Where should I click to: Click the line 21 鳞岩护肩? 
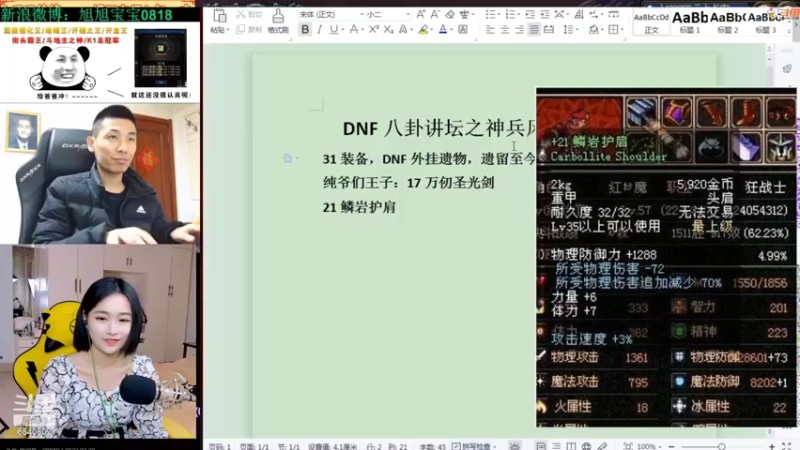(359, 207)
